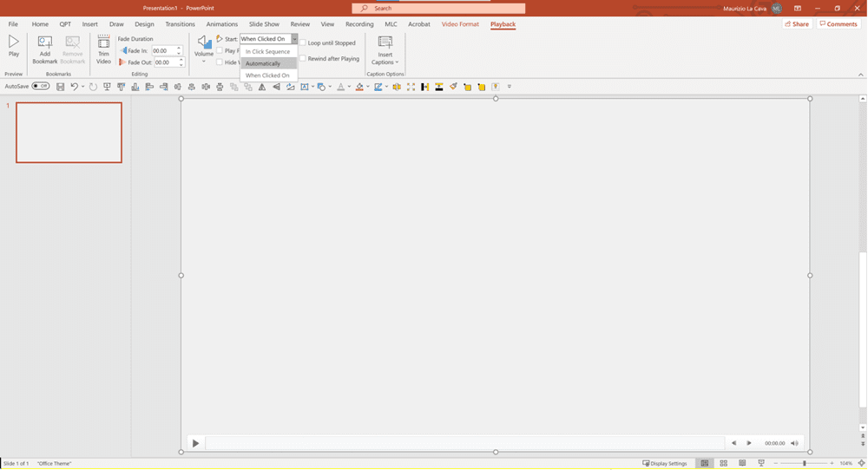
Task: Select In Click Sequence from Start list
Action: coord(269,51)
